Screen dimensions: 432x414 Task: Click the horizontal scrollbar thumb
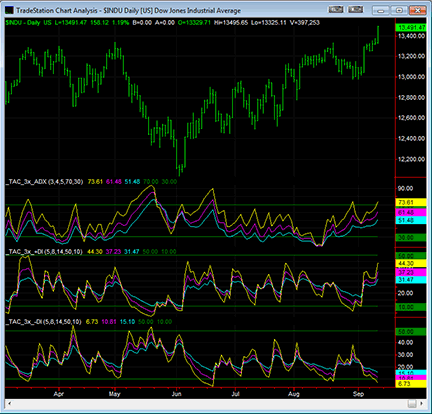pyautogui.click(x=412, y=404)
